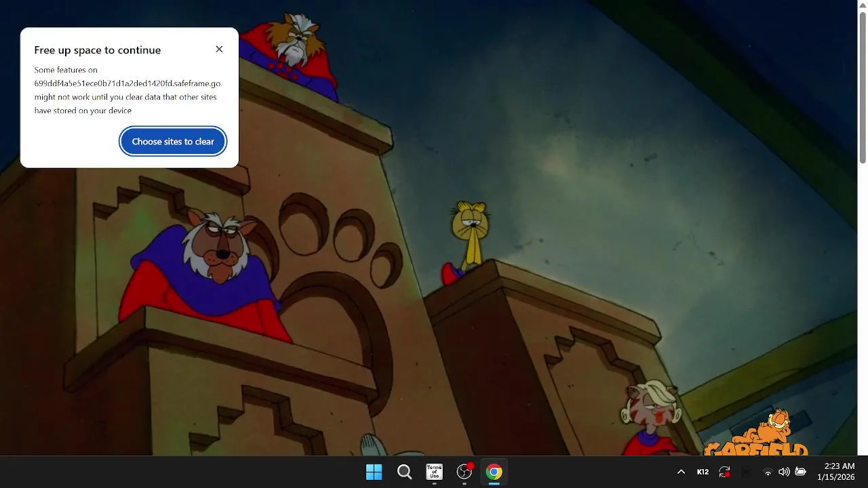The image size is (868, 488).
Task: Show hidden system tray icons
Action: (682, 472)
